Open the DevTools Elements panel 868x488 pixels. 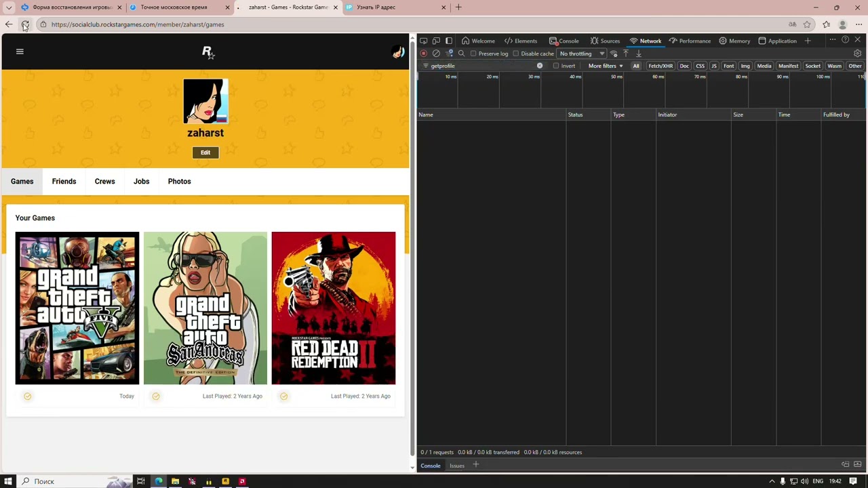[521, 41]
